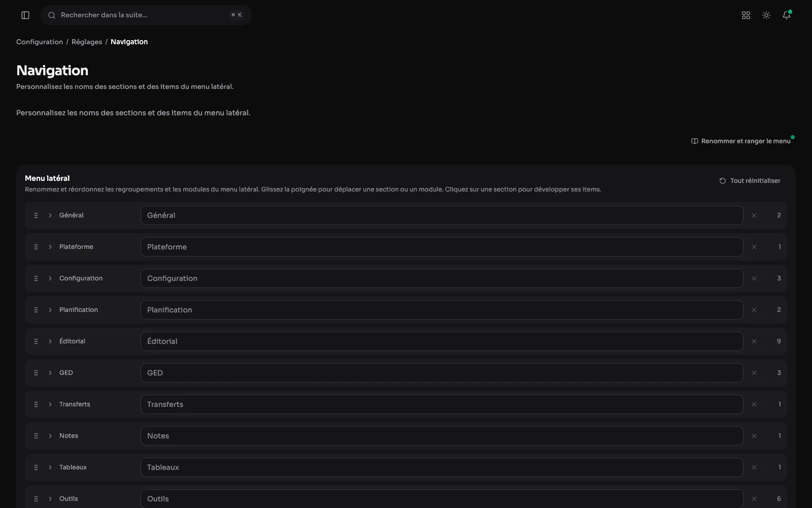Edit the Tableaux name input field
This screenshot has width=812, height=508.
click(442, 467)
